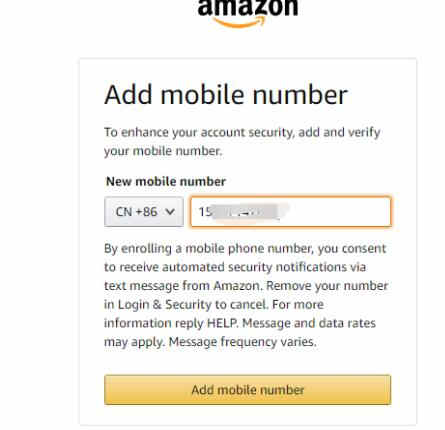This screenshot has width=445, height=430.
Task: Click the orange smile arrow under Amazon
Action: pos(239,22)
